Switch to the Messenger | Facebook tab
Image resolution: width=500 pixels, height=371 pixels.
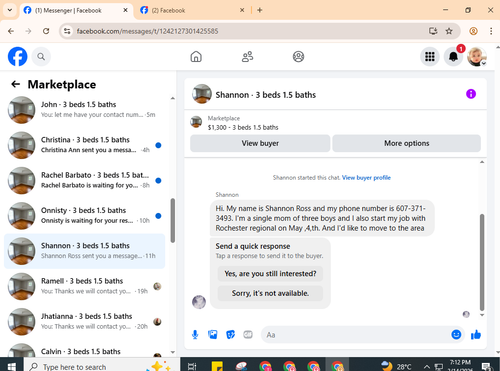pyautogui.click(x=76, y=10)
